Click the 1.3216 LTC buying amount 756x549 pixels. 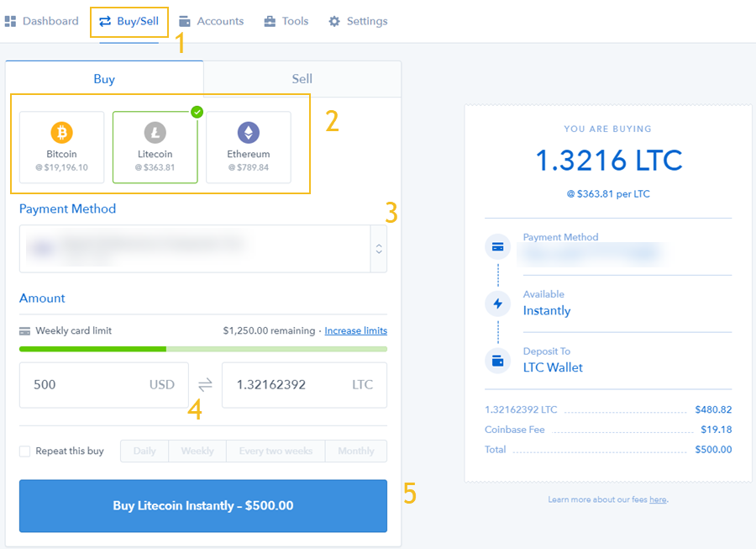(609, 161)
